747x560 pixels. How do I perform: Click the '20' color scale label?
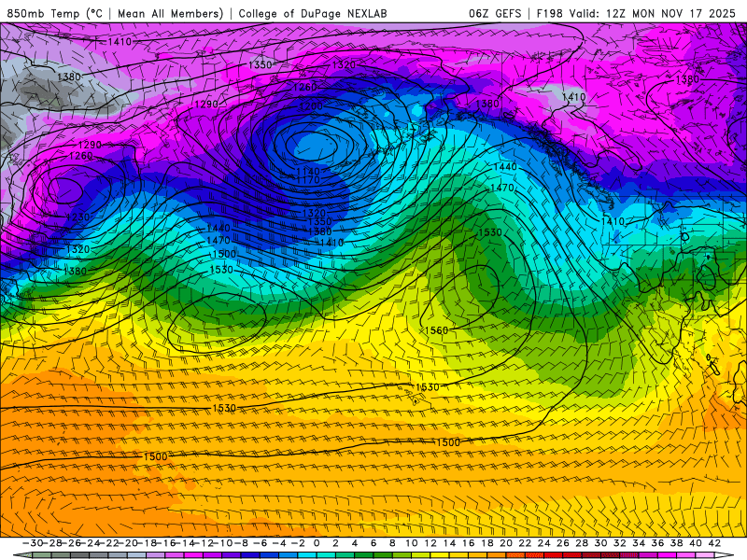[506, 543]
